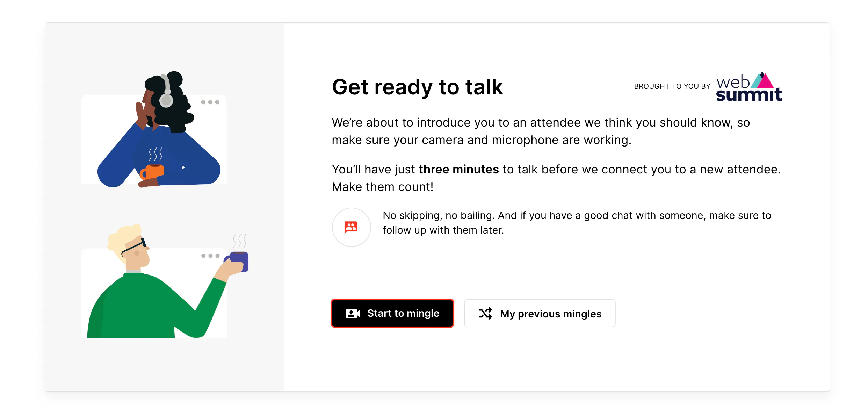This screenshot has height=407, width=868.
Task: Click the BROUGHT TO YOU BY text
Action: tap(672, 86)
